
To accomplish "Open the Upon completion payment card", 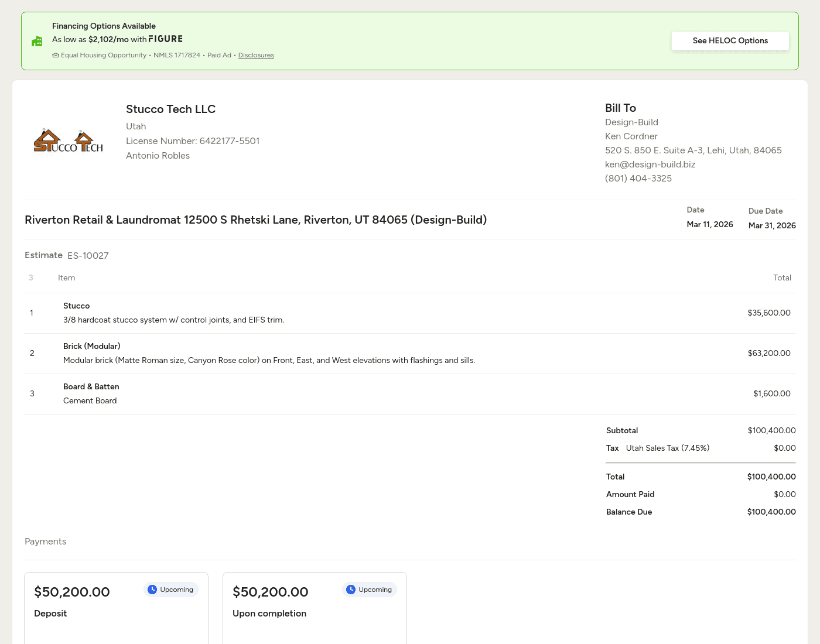I will [x=315, y=609].
